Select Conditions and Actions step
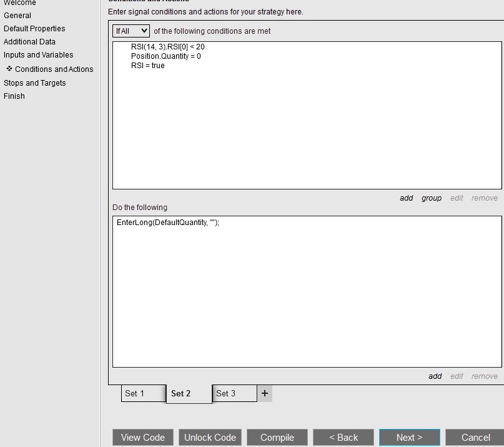Screen dimensions: 504x447 click(x=54, y=69)
